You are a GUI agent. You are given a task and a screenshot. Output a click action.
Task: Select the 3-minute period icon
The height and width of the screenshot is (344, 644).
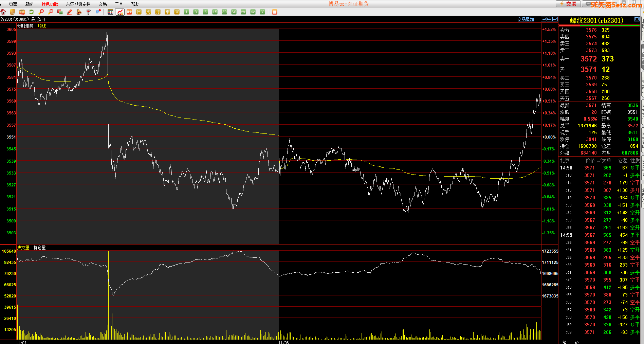(x=196, y=12)
